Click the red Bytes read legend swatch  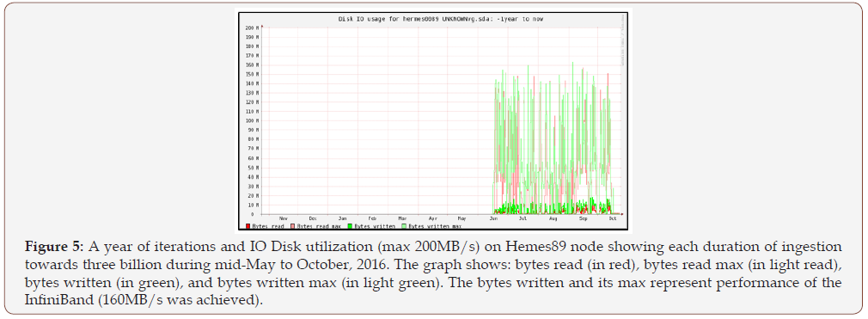tap(248, 226)
